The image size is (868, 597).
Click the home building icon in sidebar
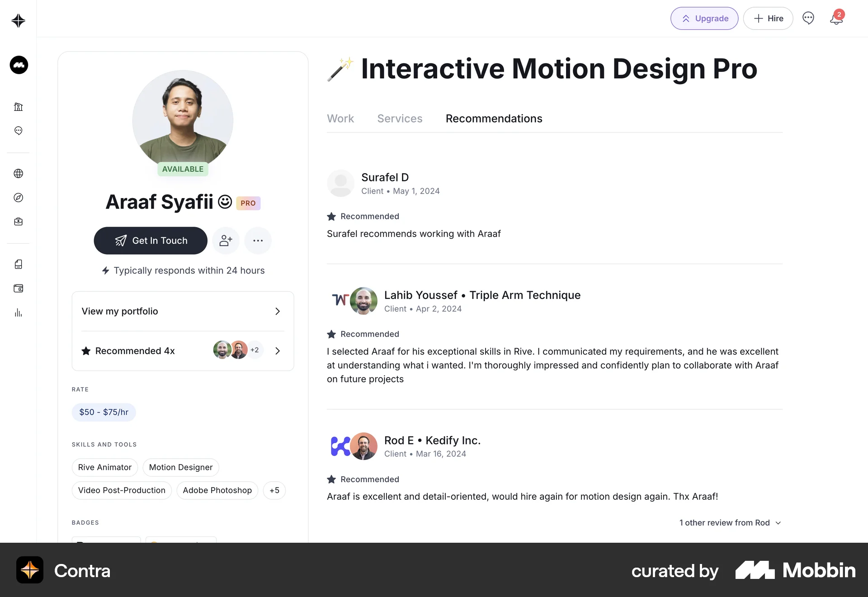click(x=19, y=107)
